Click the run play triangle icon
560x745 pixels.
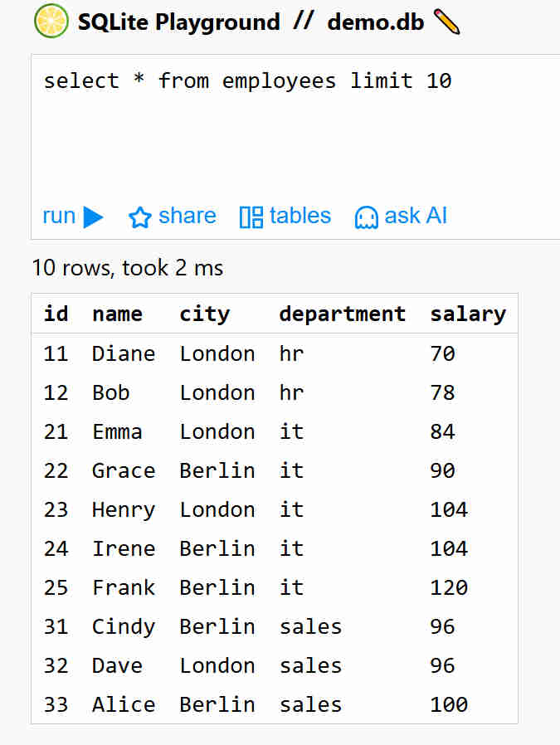(93, 217)
